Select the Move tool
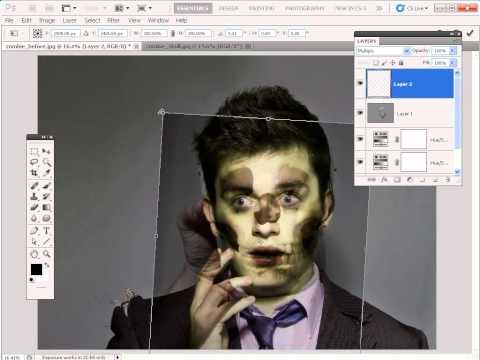This screenshot has width=480, height=360. pyautogui.click(x=46, y=152)
